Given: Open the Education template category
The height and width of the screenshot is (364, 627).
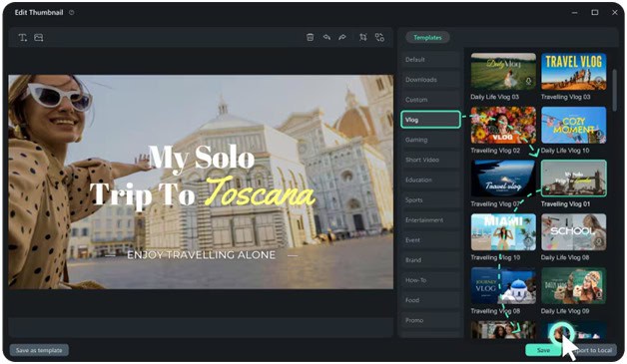Looking at the screenshot, I should tap(430, 180).
